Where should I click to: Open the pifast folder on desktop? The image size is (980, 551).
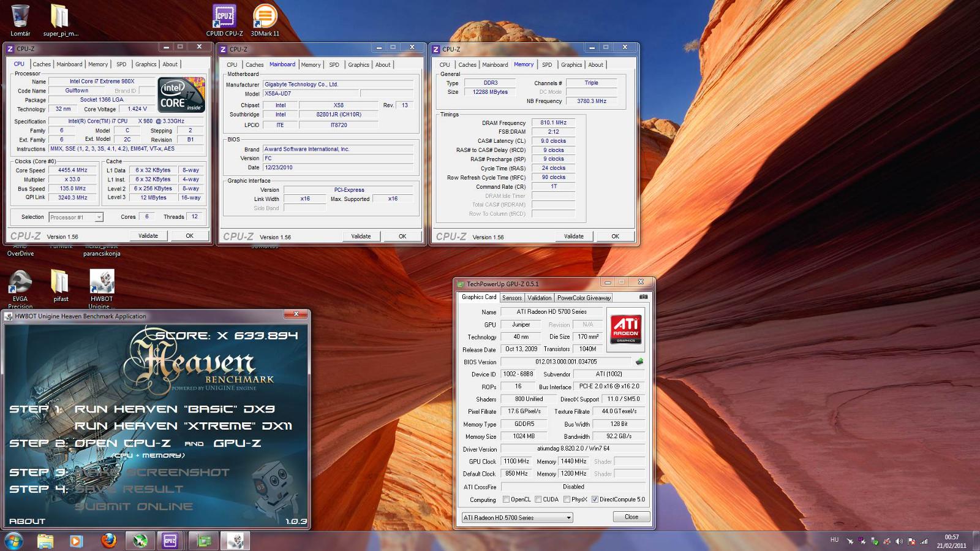[60, 286]
